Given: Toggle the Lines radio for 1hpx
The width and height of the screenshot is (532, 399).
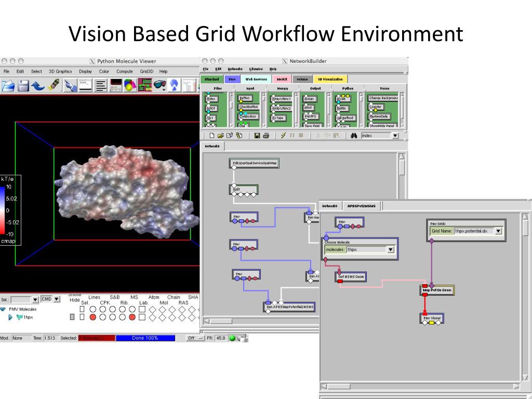Looking at the screenshot, I should pos(92,317).
